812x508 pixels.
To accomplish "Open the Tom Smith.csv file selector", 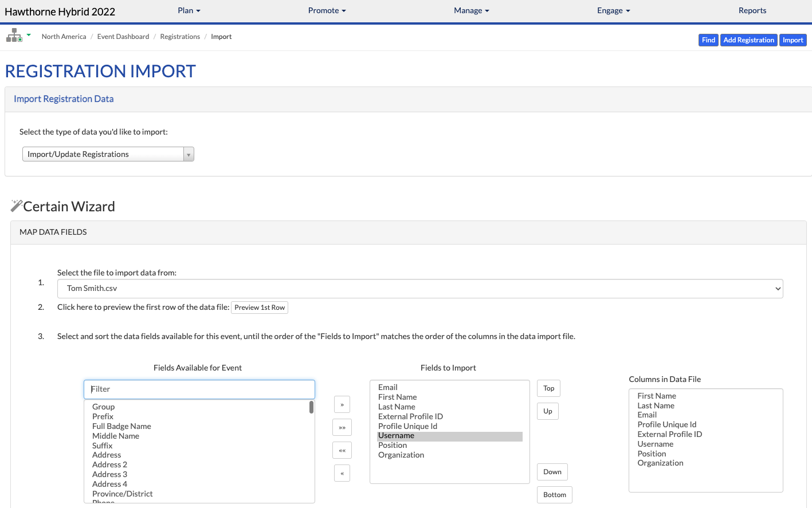I will point(420,289).
